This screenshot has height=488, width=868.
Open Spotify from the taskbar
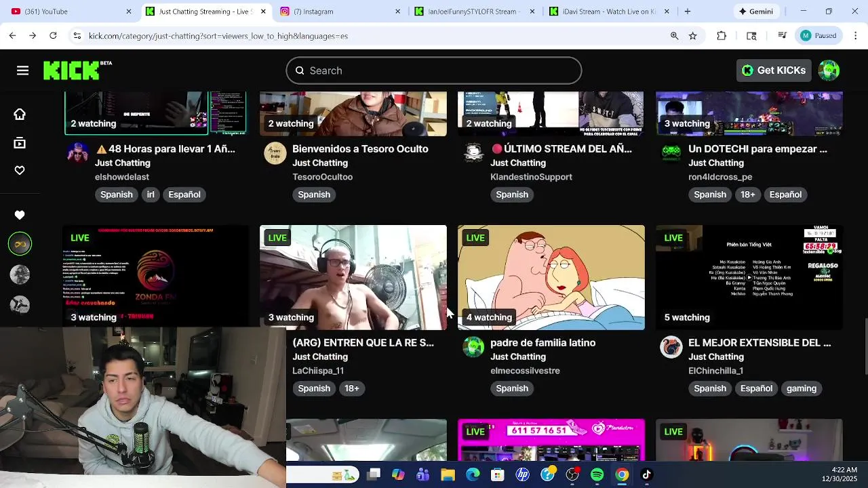pyautogui.click(x=597, y=474)
